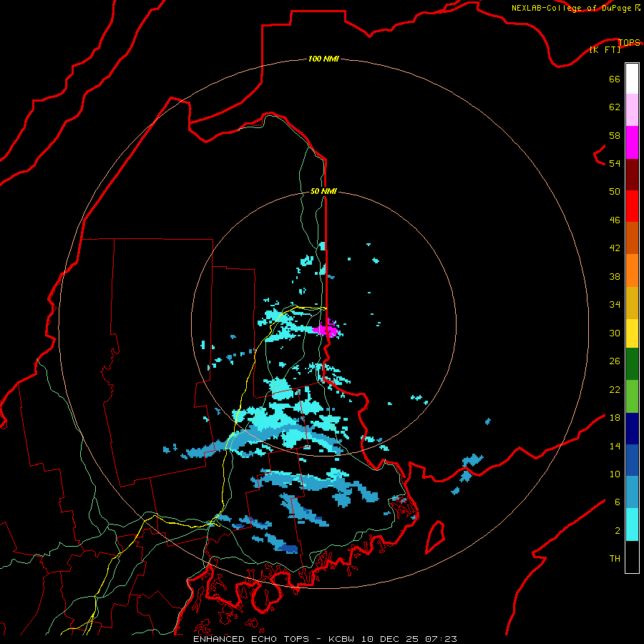Viewport: 644px width, 644px height.
Task: Click the '54' legend value
Action: pyautogui.click(x=615, y=163)
